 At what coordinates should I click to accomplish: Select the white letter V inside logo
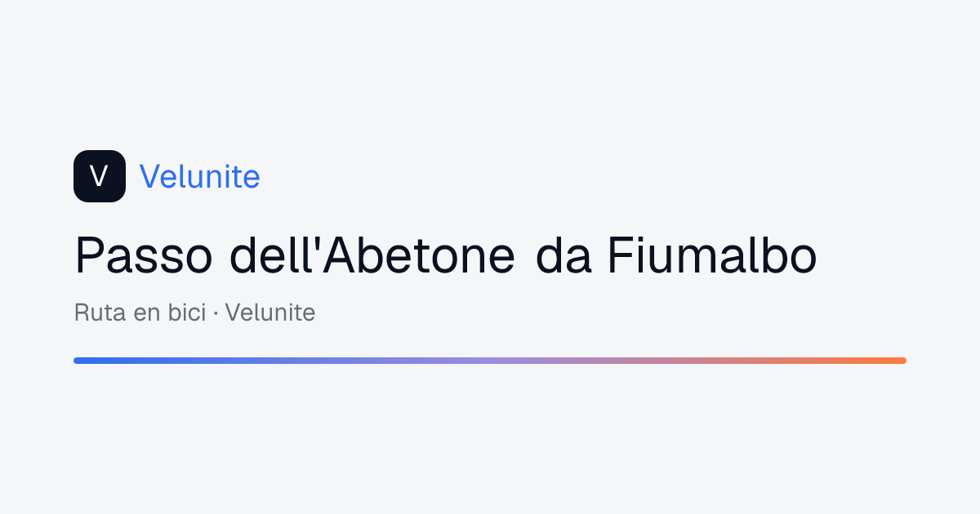tap(100, 176)
